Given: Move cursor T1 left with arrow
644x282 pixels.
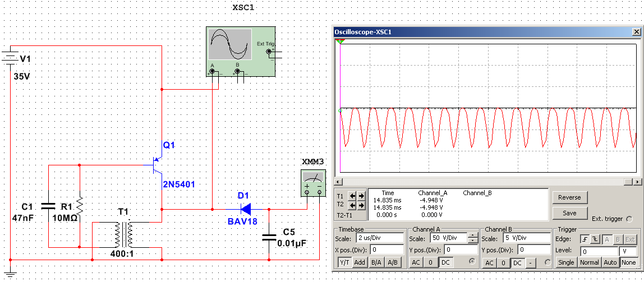Looking at the screenshot, I should [x=352, y=196].
